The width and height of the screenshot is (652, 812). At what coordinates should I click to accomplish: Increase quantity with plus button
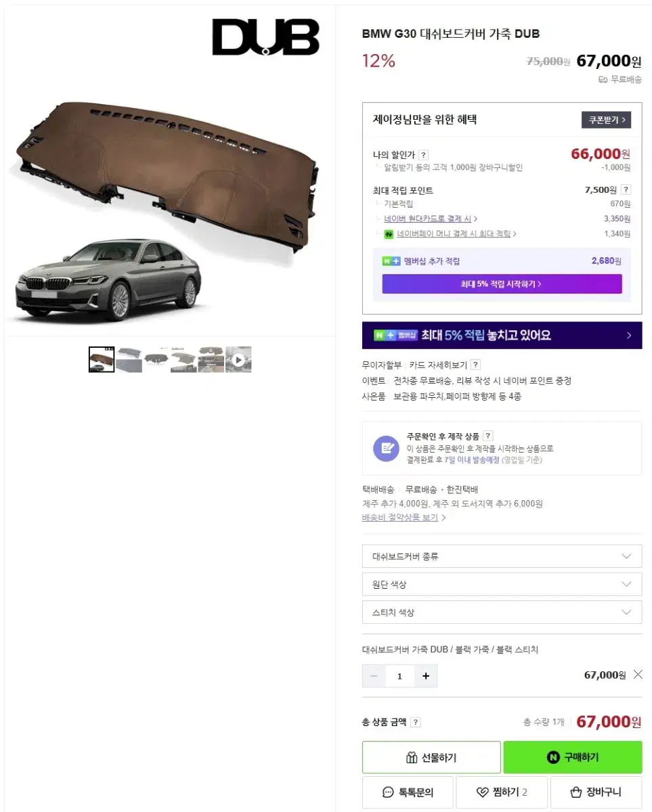pyautogui.click(x=426, y=676)
